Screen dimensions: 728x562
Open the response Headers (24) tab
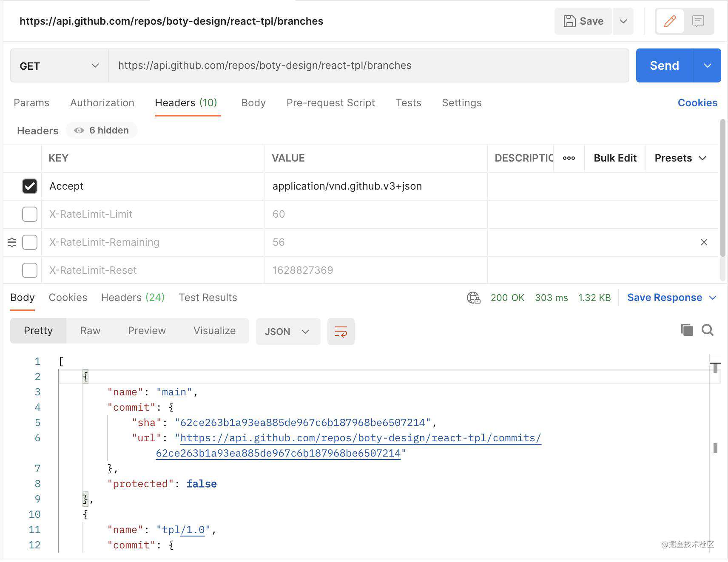(x=133, y=298)
